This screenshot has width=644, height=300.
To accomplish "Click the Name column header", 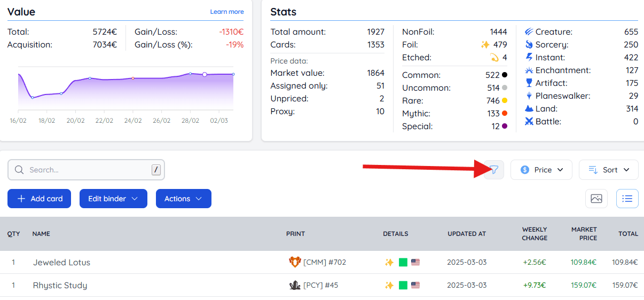I will tap(41, 234).
